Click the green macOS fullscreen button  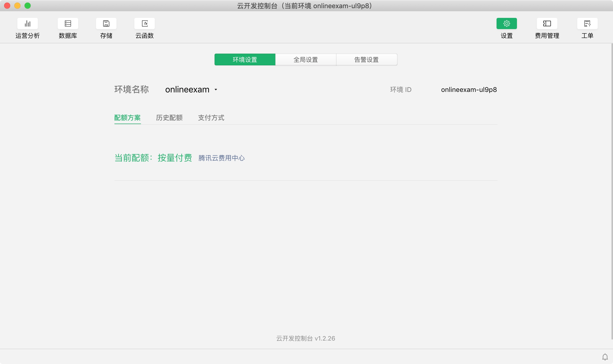coord(28,6)
